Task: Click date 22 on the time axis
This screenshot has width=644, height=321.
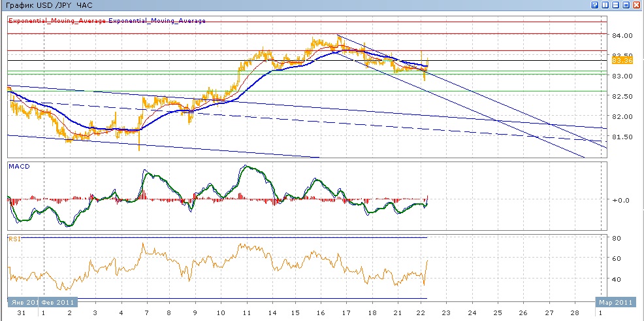Action: click(421, 313)
